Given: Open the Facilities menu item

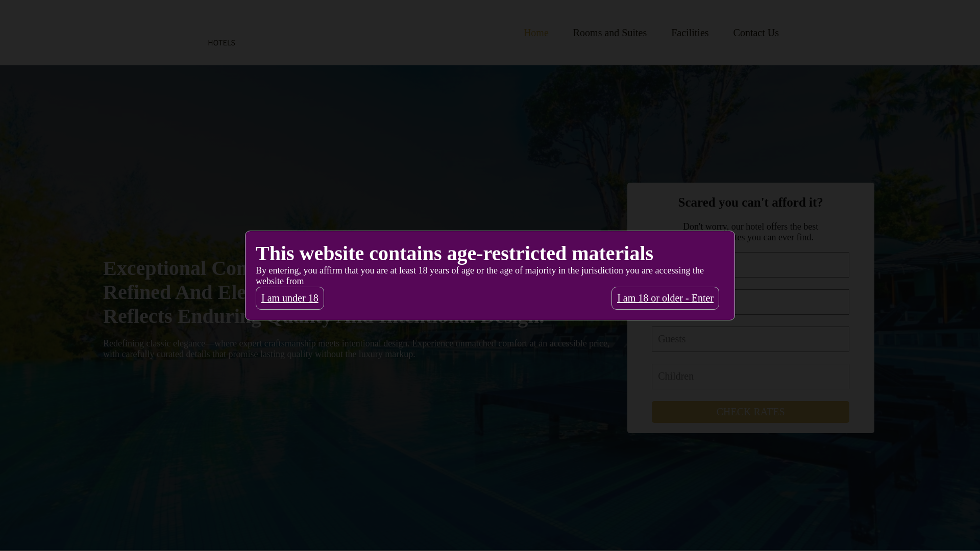Looking at the screenshot, I should pyautogui.click(x=690, y=33).
